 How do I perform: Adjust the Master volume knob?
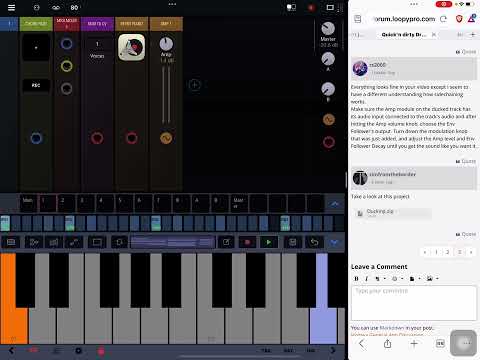pos(328,29)
